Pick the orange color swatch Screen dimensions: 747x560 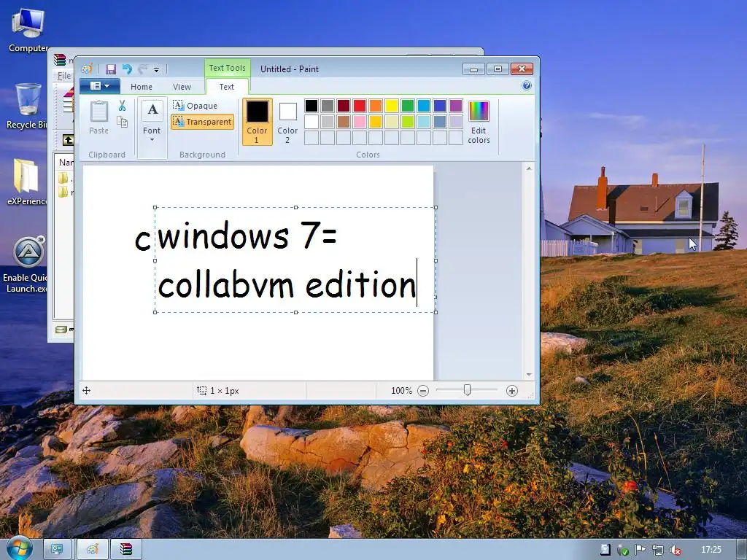(376, 105)
